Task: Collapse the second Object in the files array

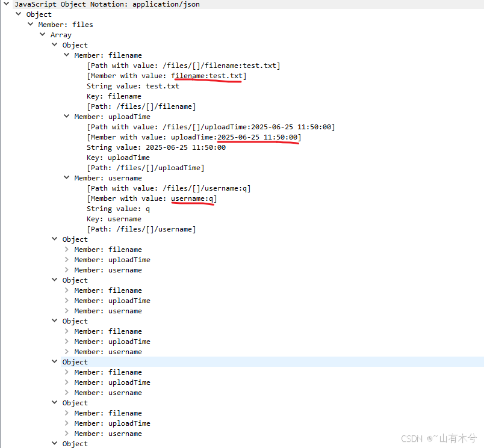Action: pyautogui.click(x=55, y=239)
